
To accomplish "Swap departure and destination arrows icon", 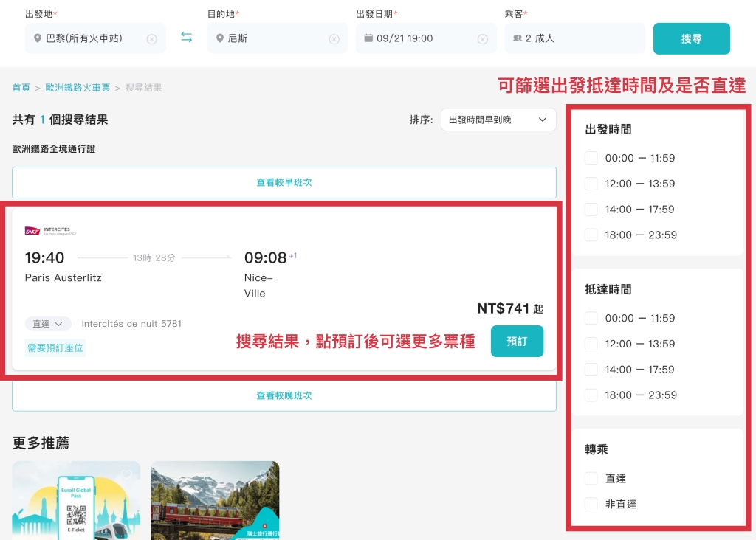I will coord(187,37).
